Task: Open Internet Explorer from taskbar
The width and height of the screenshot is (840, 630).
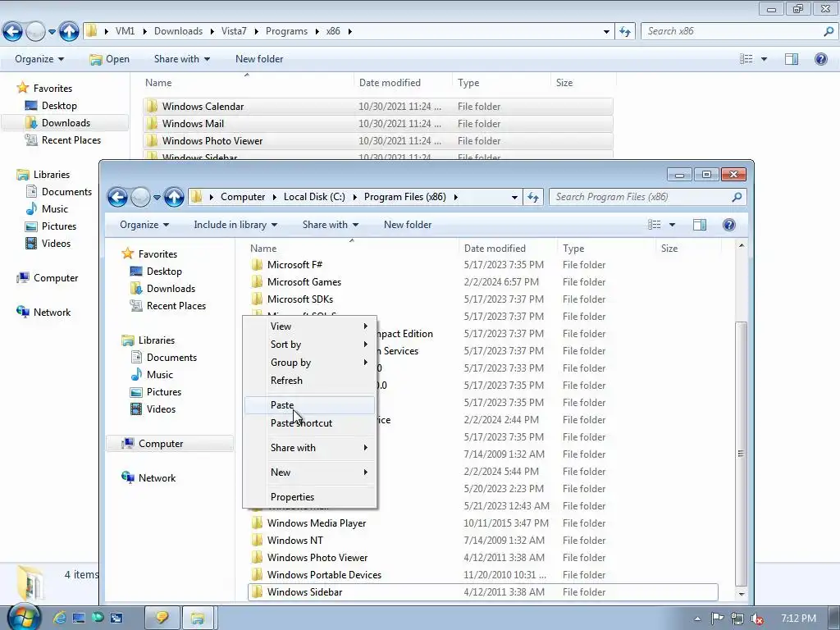Action: pyautogui.click(x=59, y=619)
